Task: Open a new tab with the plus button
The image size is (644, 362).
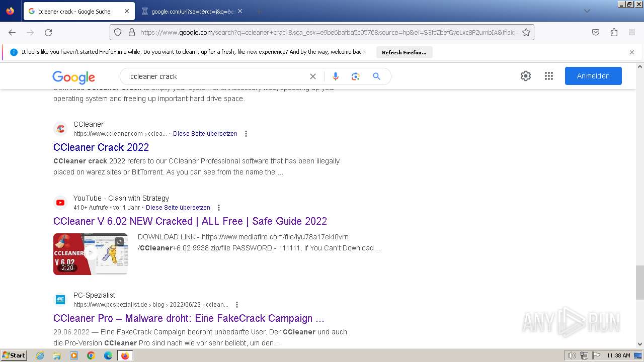Action: tap(259, 11)
